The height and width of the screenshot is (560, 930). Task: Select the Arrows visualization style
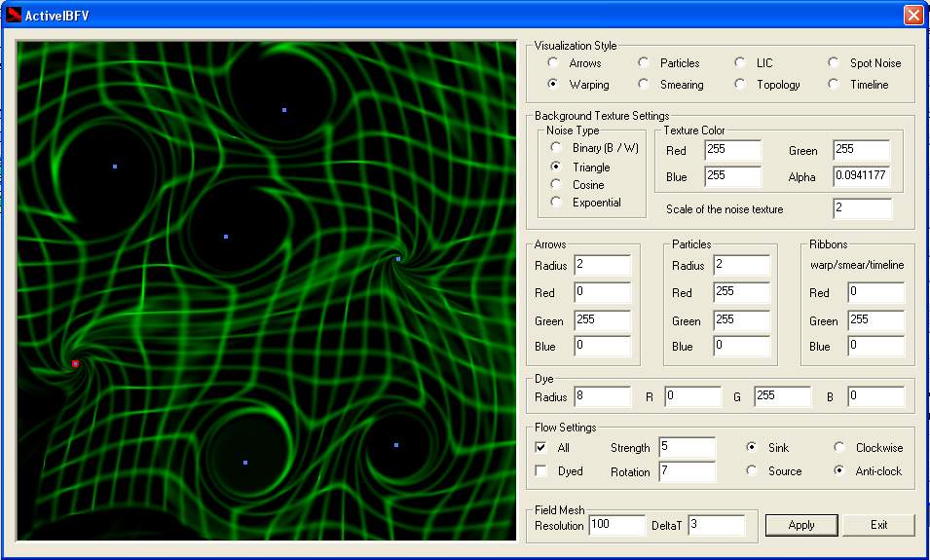553,63
